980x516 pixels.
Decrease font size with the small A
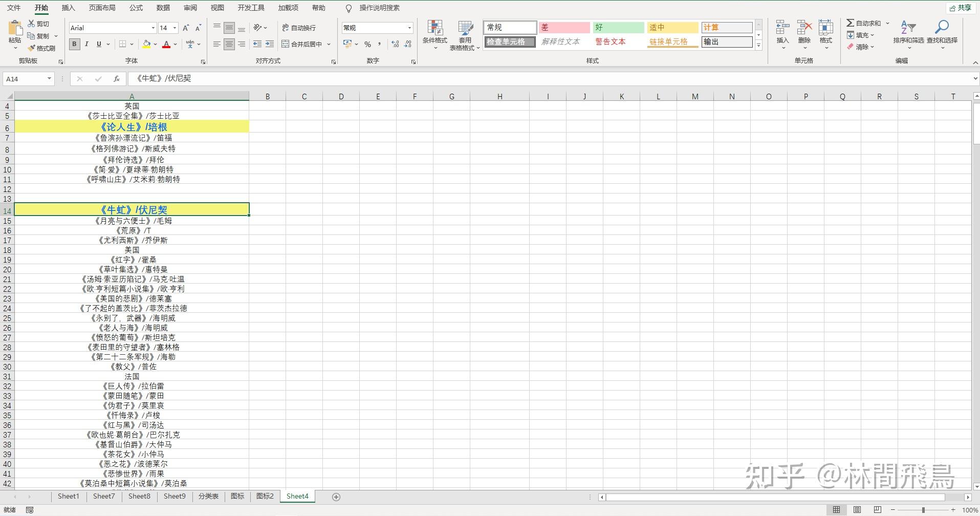(198, 28)
